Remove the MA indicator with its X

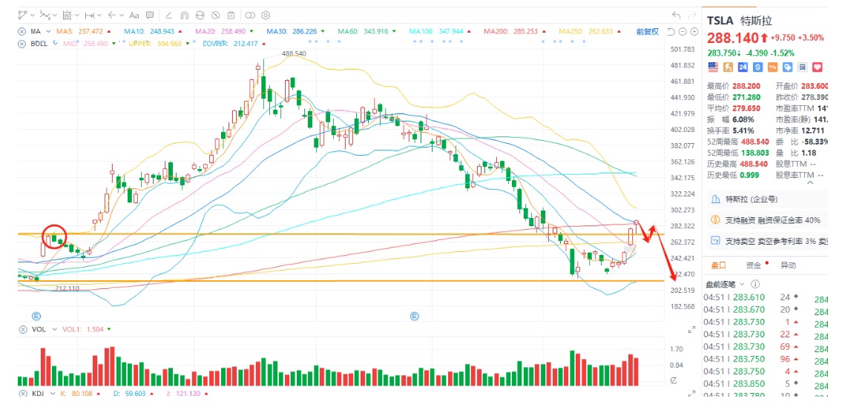point(22,32)
